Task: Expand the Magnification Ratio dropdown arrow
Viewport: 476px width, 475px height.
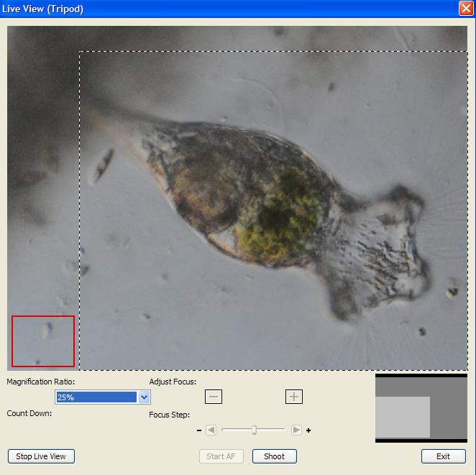Action: coord(144,397)
